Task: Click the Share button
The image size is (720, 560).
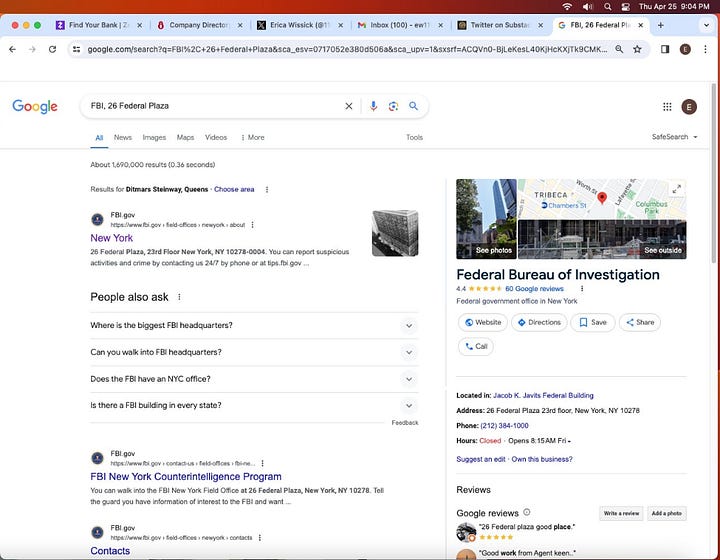Action: [x=640, y=322]
